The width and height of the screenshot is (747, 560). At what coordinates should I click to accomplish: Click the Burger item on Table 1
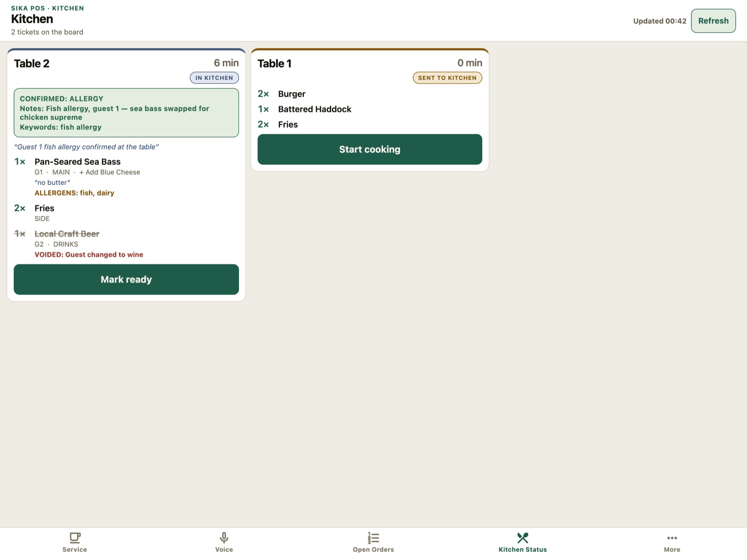tap(292, 94)
